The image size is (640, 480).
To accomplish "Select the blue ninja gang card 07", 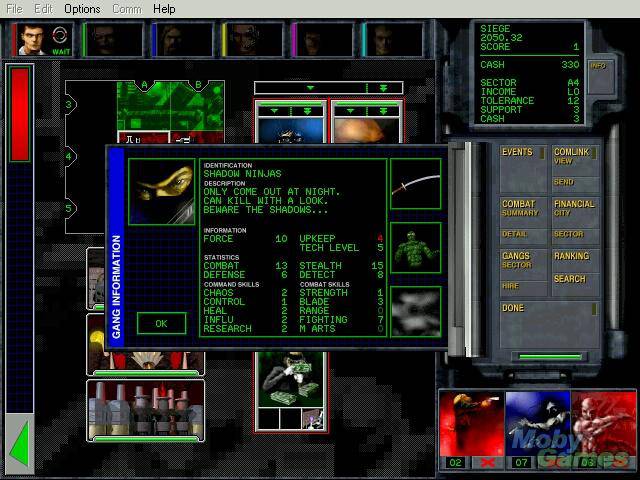I will pyautogui.click(x=537, y=424).
